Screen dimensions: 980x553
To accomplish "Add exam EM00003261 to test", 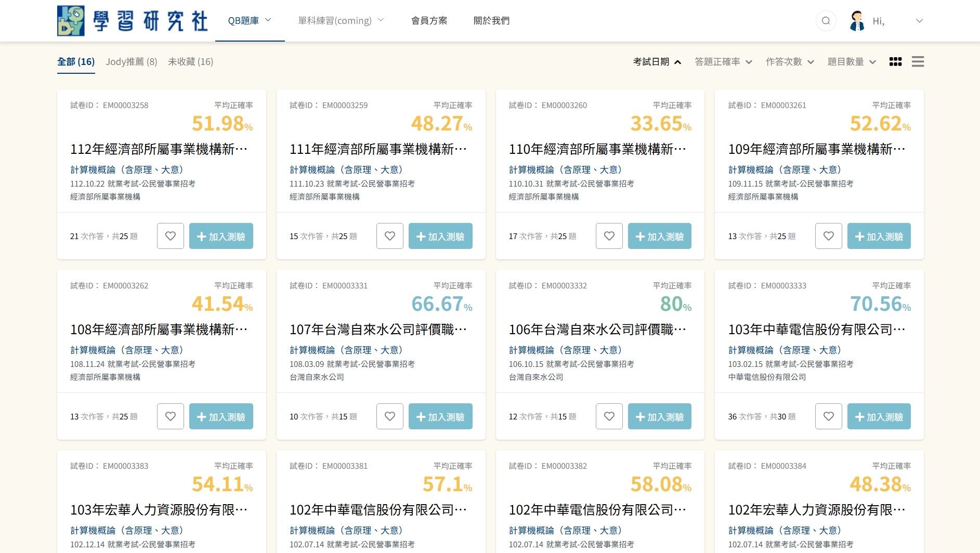I will click(x=879, y=236).
